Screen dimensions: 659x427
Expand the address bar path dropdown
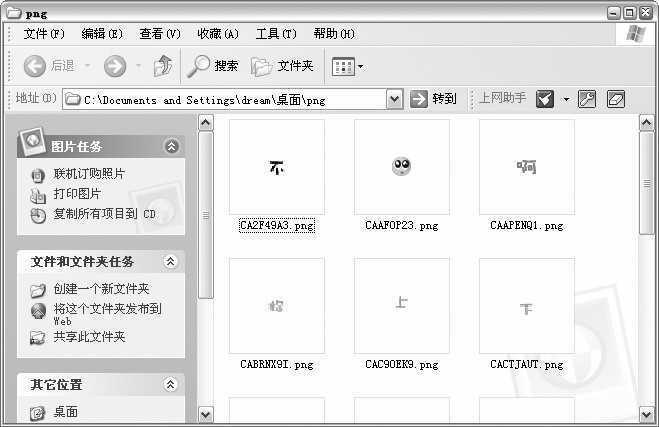[x=393, y=99]
